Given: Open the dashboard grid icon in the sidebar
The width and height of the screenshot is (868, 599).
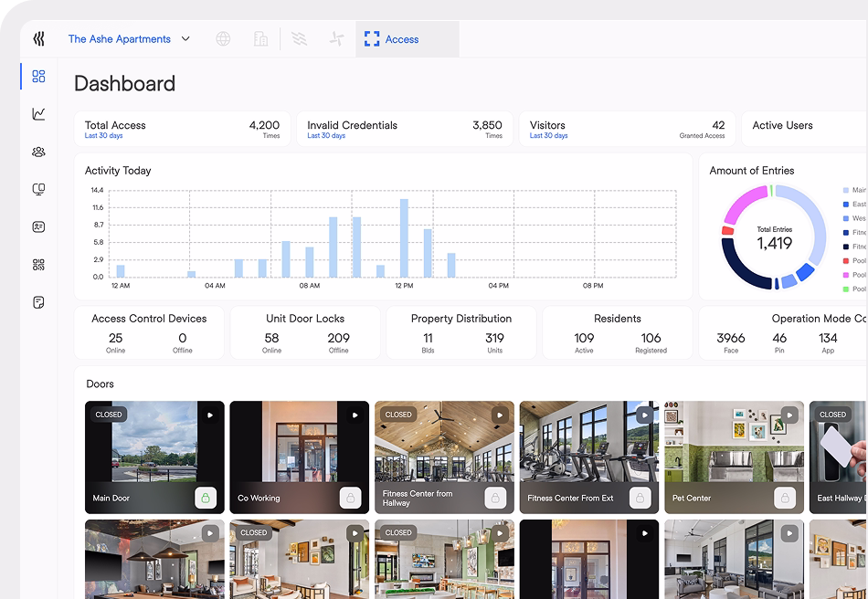Looking at the screenshot, I should click(x=38, y=77).
